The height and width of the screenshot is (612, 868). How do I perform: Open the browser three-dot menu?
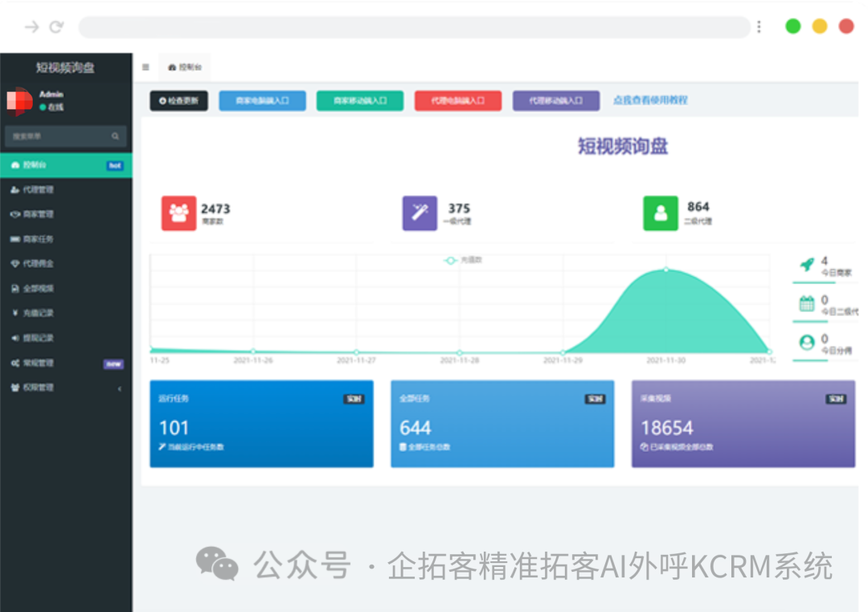point(759,27)
